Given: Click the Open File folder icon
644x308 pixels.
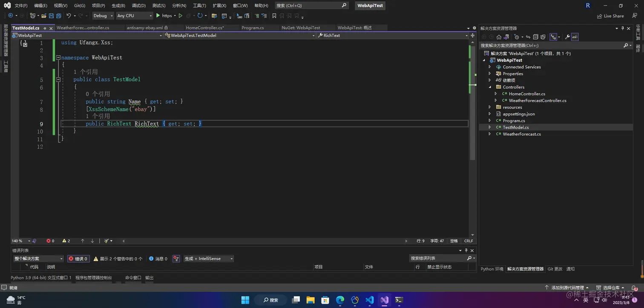Looking at the screenshot, I should click(x=44, y=16).
